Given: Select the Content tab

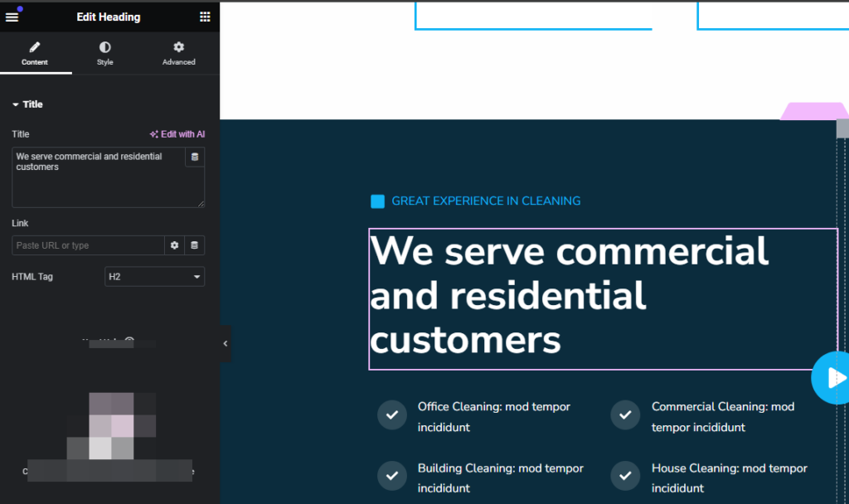Looking at the screenshot, I should (x=35, y=53).
